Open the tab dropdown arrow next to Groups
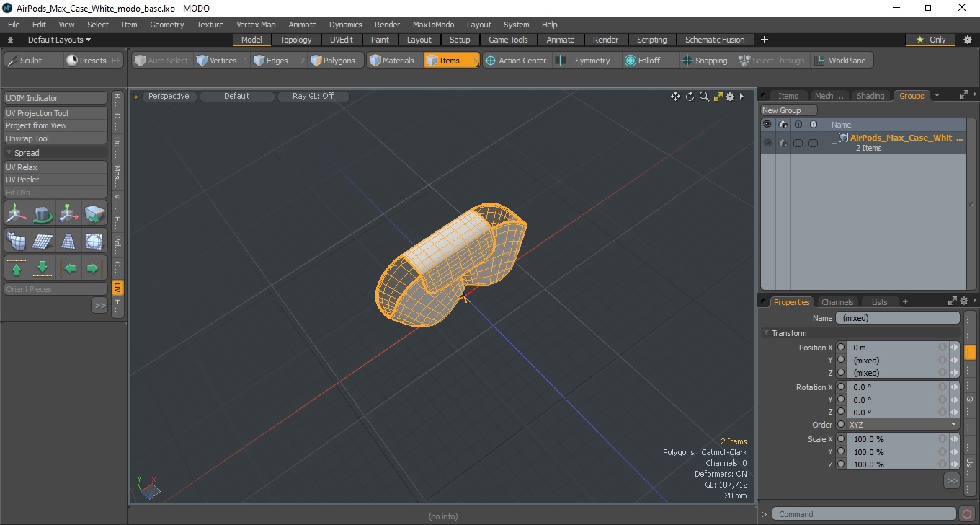This screenshot has height=525, width=980. coord(937,95)
